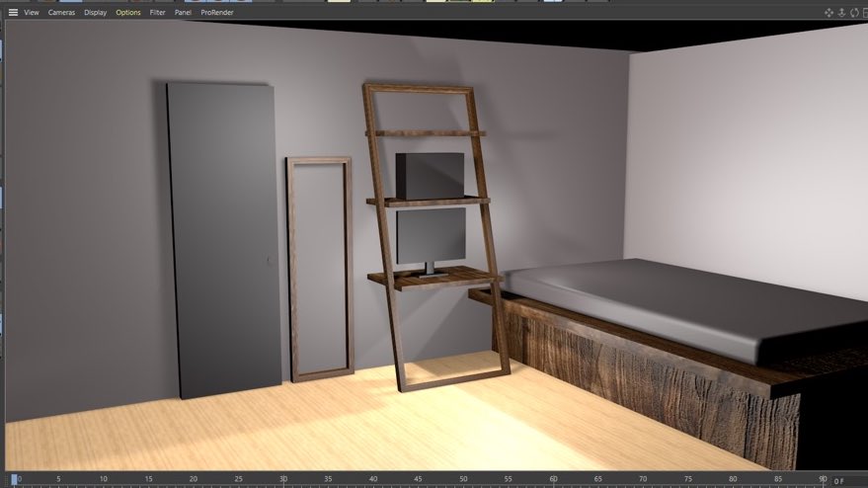
Task: Jump to frame 75 on timeline ruler
Action: tap(687, 479)
